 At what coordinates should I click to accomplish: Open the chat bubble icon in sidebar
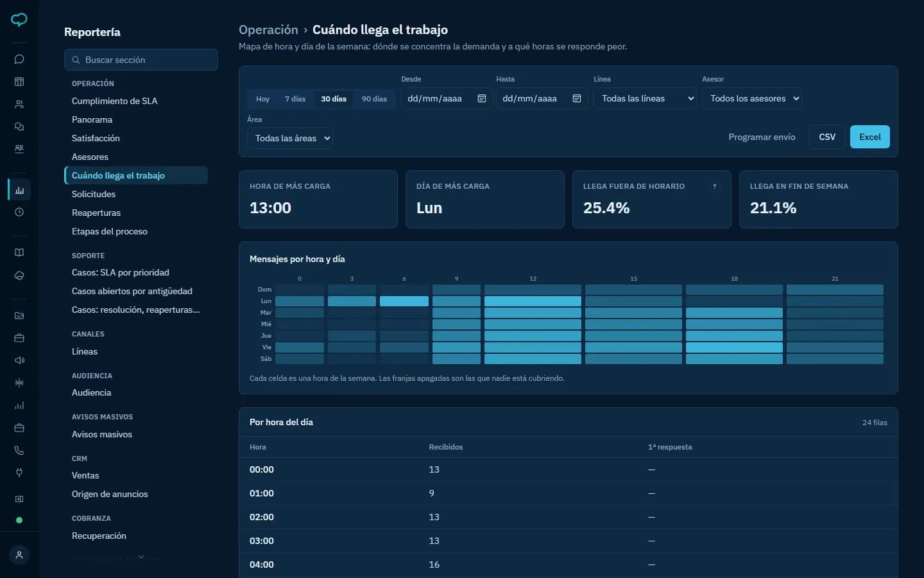[19, 59]
